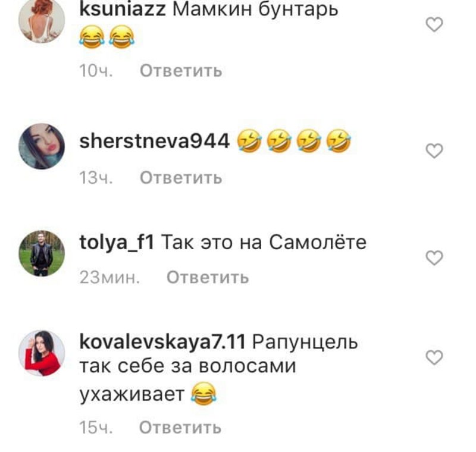476x452 pixels.
Task: Select the comment text Так это на Самолёте
Action: point(264,243)
